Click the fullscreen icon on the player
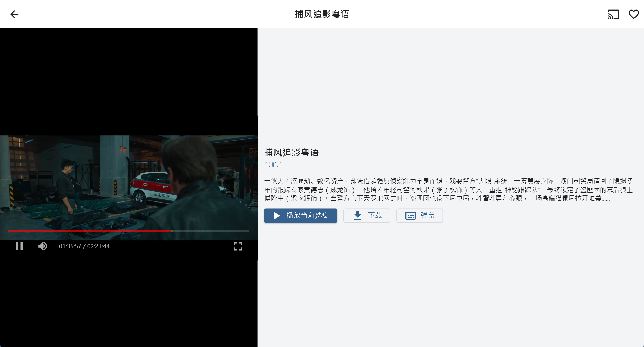Viewport: 644px width, 347px height. click(x=238, y=246)
